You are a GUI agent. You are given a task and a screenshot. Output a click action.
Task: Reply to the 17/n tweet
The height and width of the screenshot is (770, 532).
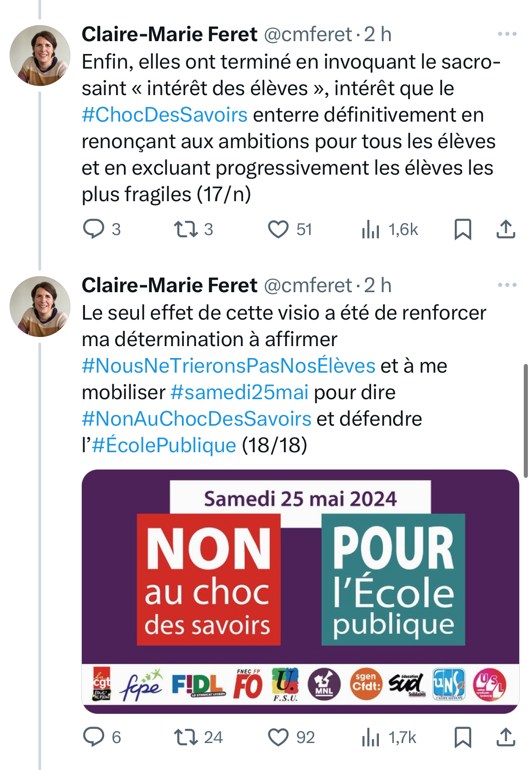pyautogui.click(x=94, y=229)
